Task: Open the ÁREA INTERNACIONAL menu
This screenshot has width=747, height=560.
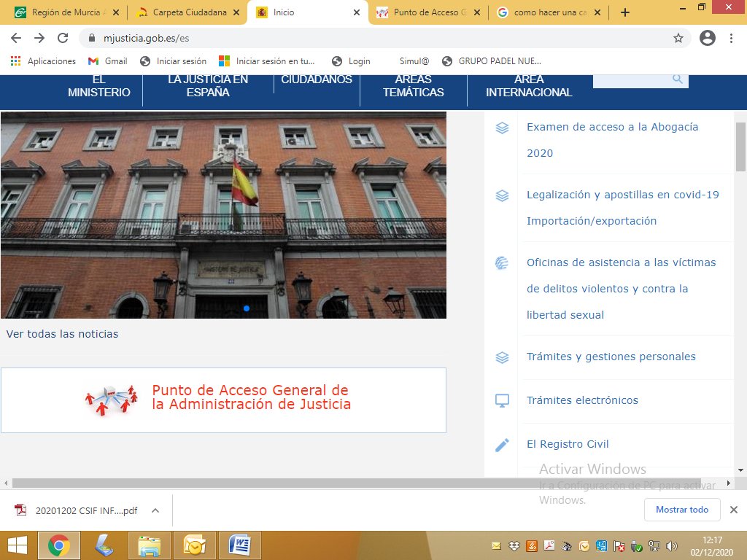Action: click(x=529, y=86)
